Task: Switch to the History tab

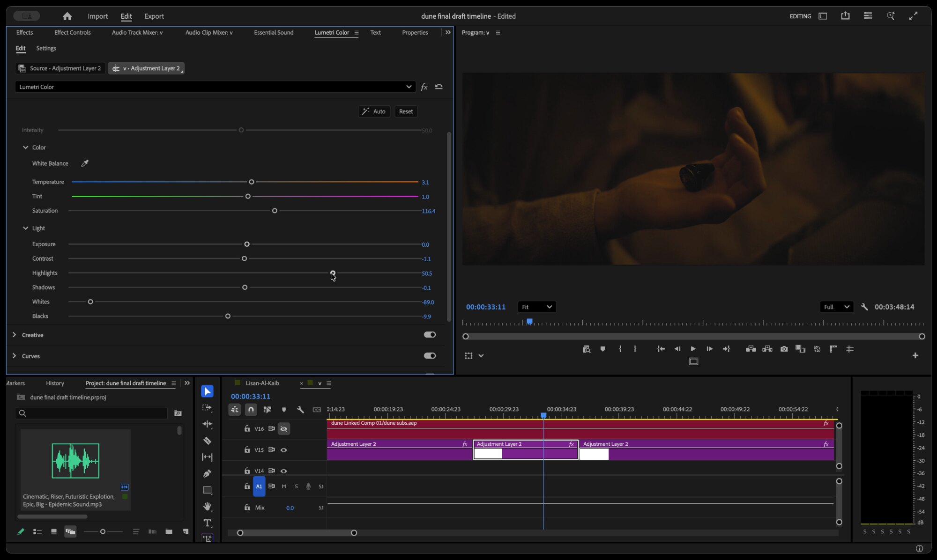Action: [55, 383]
